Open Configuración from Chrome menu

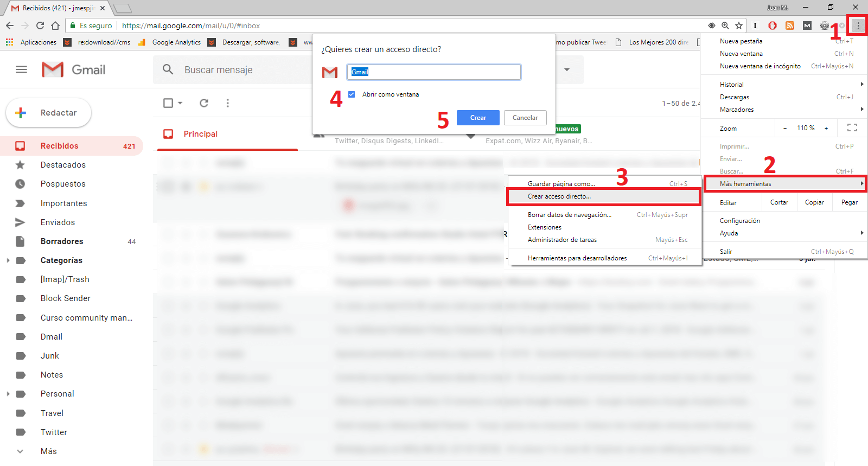[784, 221]
